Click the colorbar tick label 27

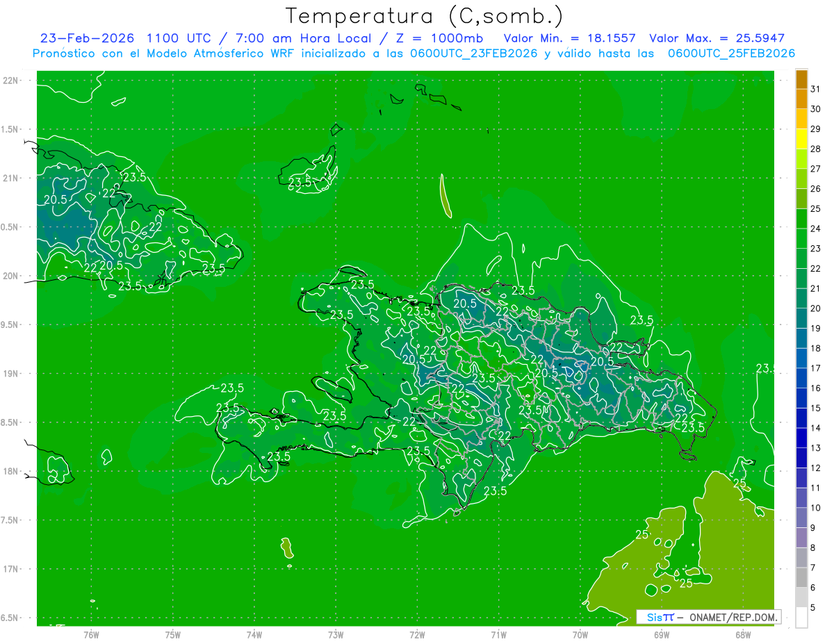816,169
